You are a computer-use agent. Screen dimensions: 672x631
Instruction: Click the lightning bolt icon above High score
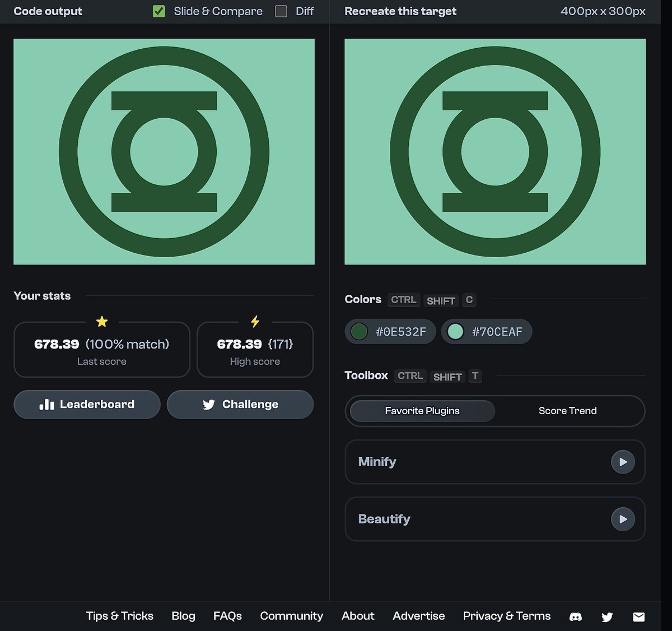pyautogui.click(x=255, y=322)
